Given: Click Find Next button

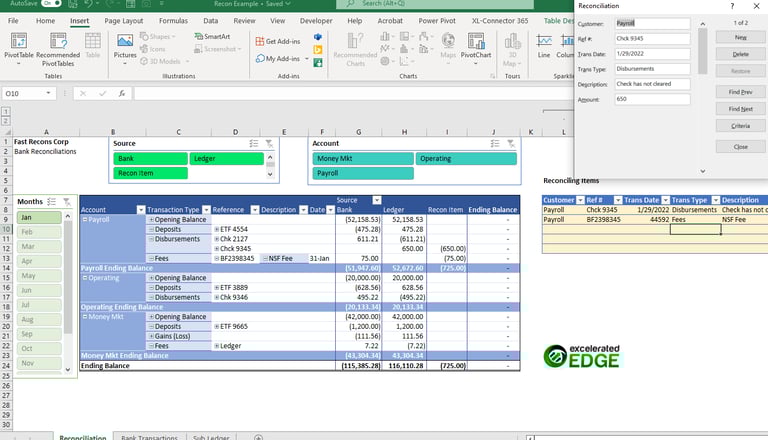Looking at the screenshot, I should 740,109.
